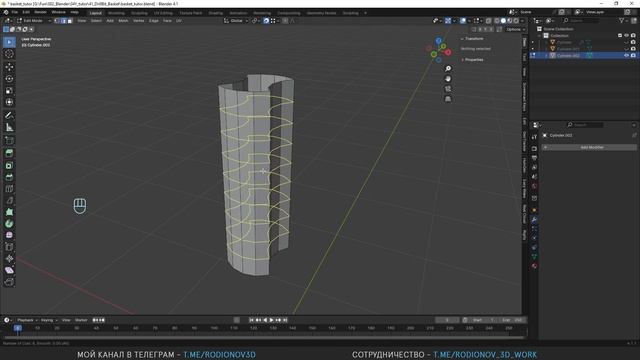Select the Extrude Region tool
Viewport: 640px width, 360px height.
click(x=9, y=153)
